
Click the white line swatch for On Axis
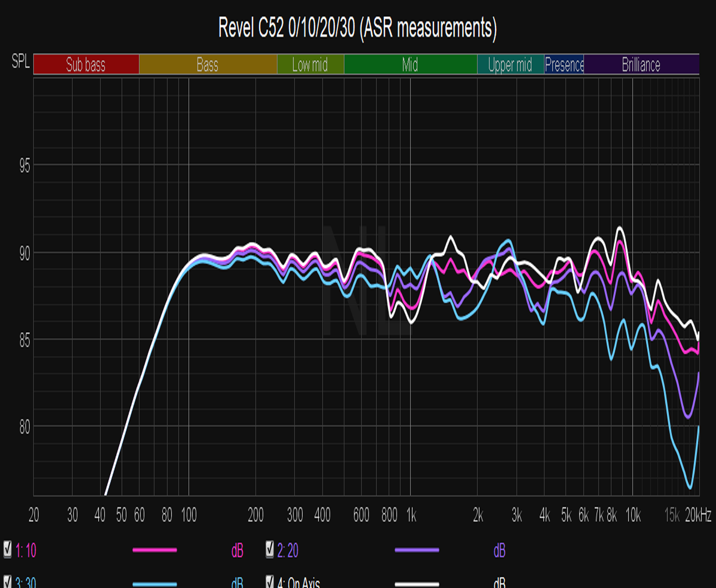click(417, 584)
